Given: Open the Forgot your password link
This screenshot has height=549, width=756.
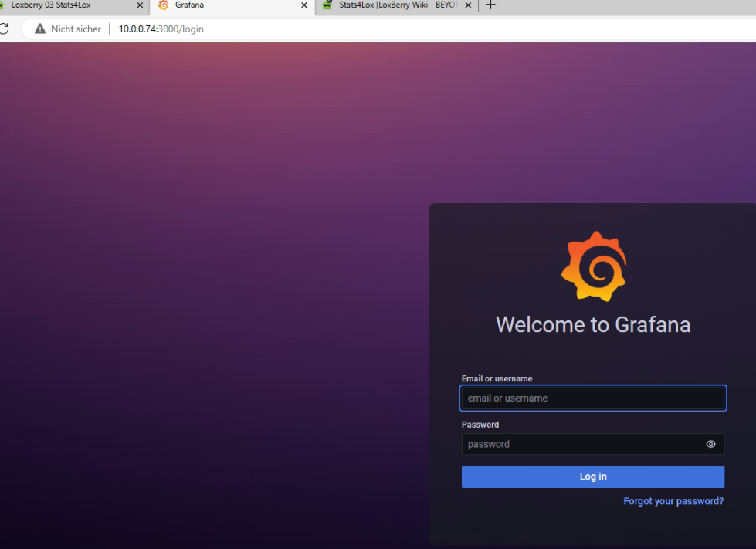Looking at the screenshot, I should [673, 501].
